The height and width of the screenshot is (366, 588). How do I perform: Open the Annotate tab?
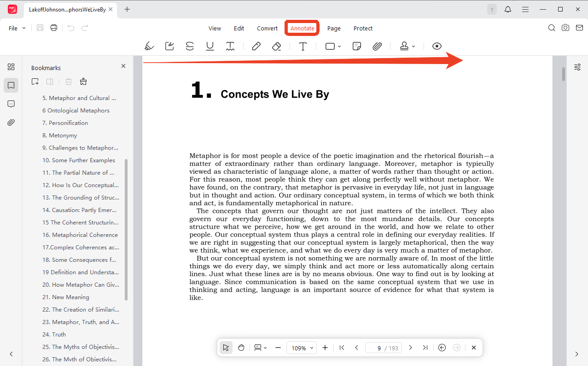point(303,28)
